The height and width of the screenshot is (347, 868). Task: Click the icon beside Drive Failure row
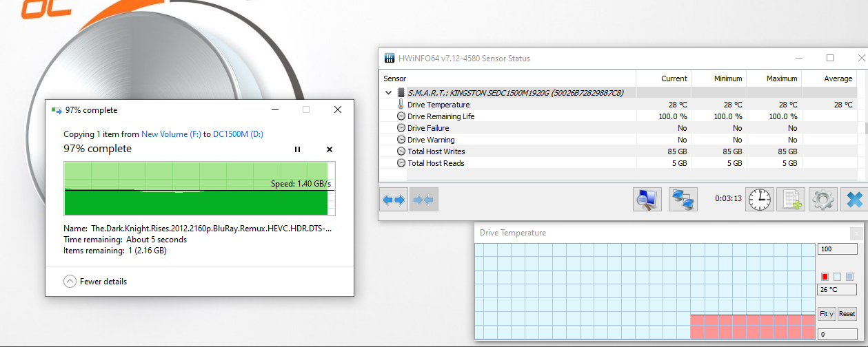click(x=401, y=128)
